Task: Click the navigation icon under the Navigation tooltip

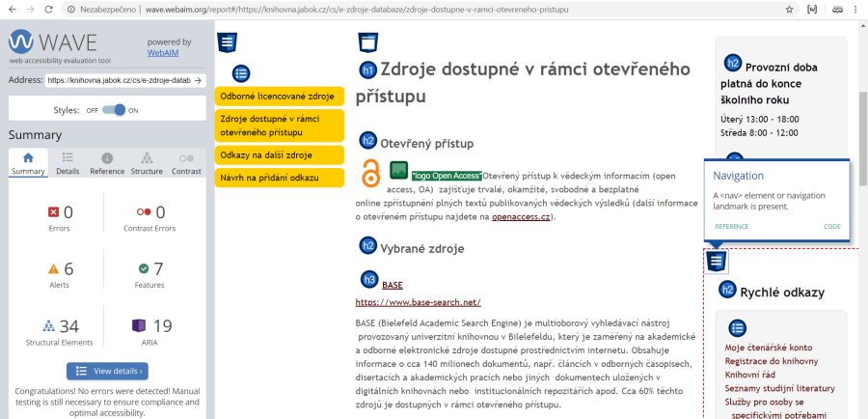Action: pos(717,261)
